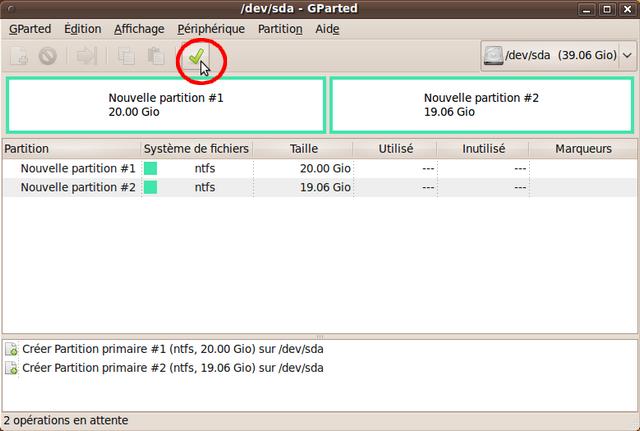Screen dimensions: 640x431
Task: Click the Resize/Move toolbar icon
Action: (87, 56)
